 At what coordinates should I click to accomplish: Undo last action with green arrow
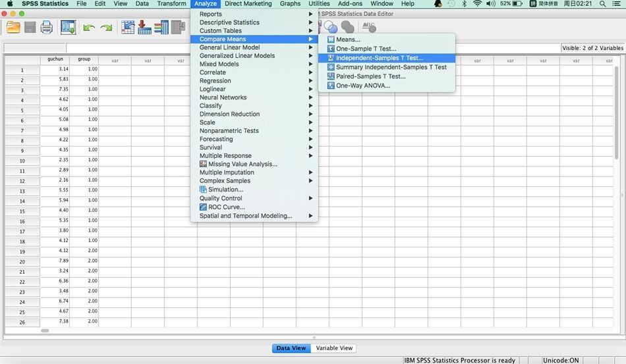[x=89, y=28]
